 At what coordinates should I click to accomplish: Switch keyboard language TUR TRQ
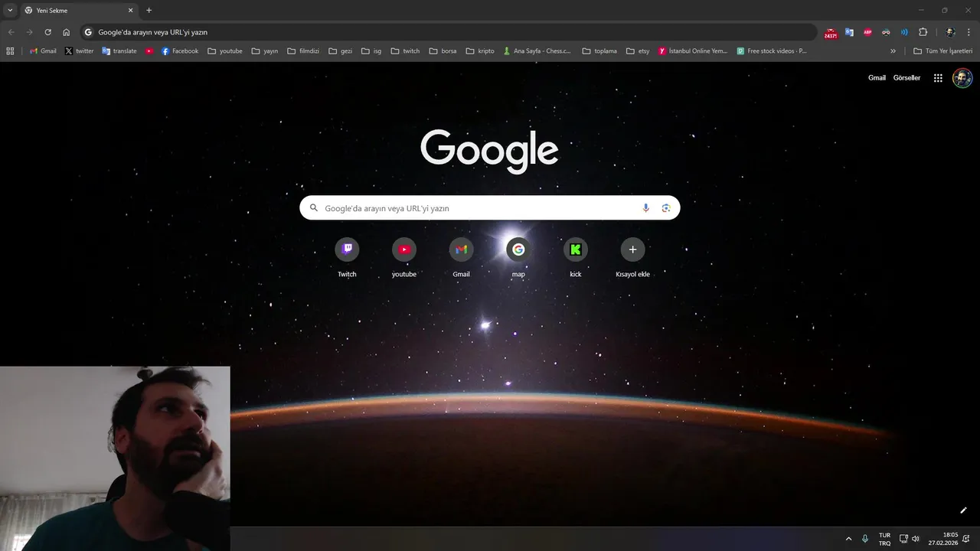pyautogui.click(x=884, y=539)
